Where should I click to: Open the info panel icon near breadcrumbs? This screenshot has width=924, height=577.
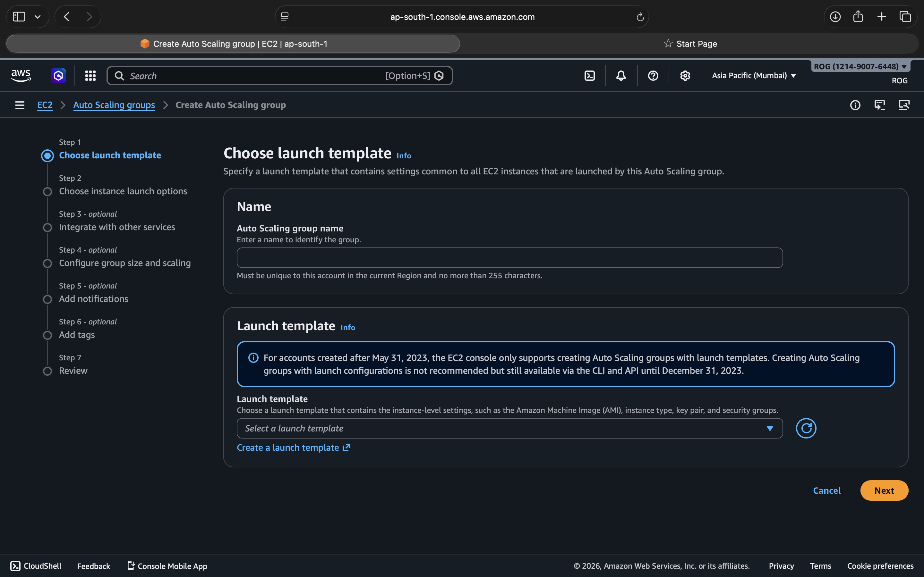855,105
